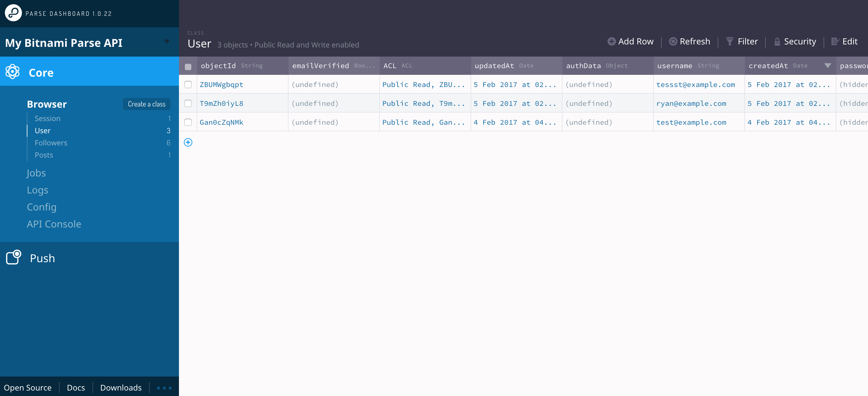Viewport: 868px width, 396px height.
Task: Click the Filter funnel icon
Action: click(730, 41)
